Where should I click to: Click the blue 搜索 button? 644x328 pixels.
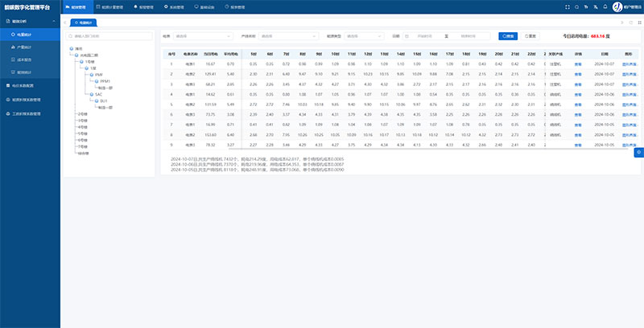coord(508,36)
